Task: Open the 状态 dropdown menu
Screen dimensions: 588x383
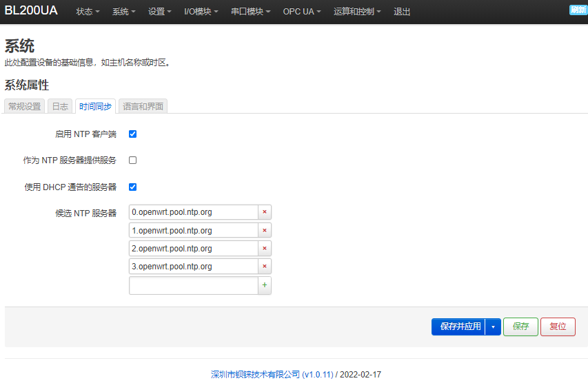Action: point(88,12)
